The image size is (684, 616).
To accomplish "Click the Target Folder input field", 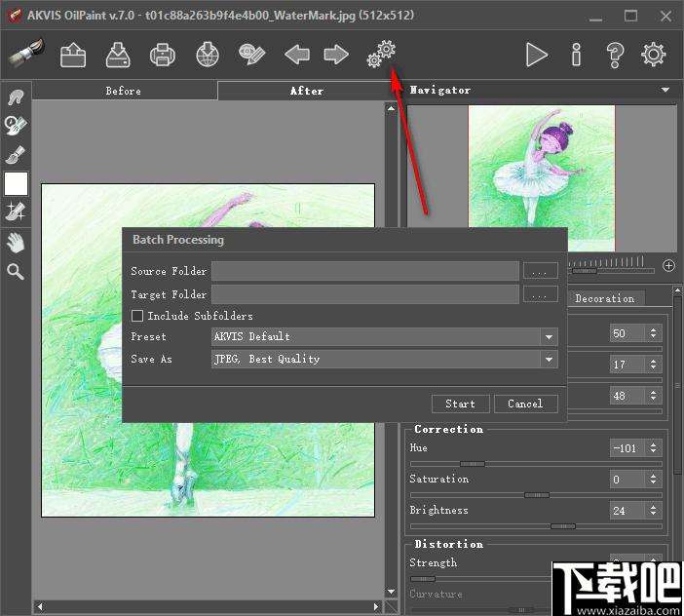I will point(365,294).
